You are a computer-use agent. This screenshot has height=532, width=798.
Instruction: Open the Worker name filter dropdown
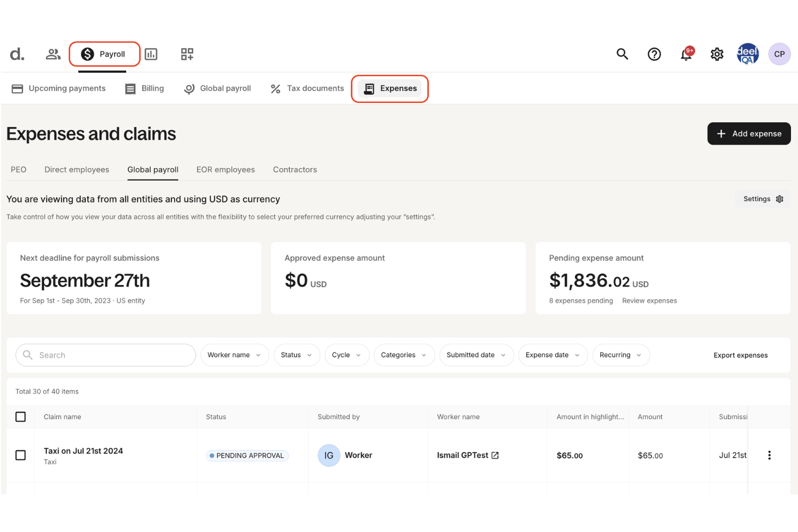[234, 355]
